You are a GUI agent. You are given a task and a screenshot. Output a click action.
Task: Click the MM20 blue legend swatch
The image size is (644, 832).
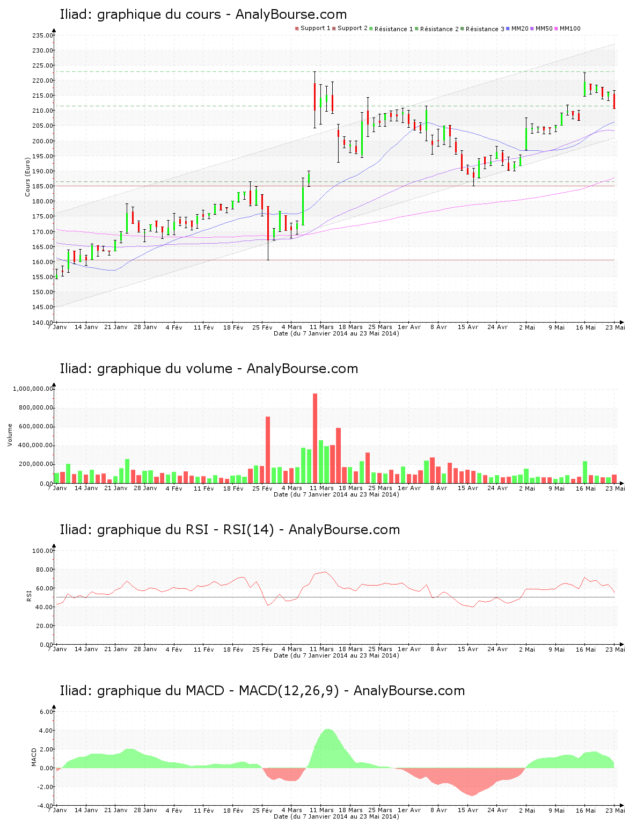click(508, 28)
